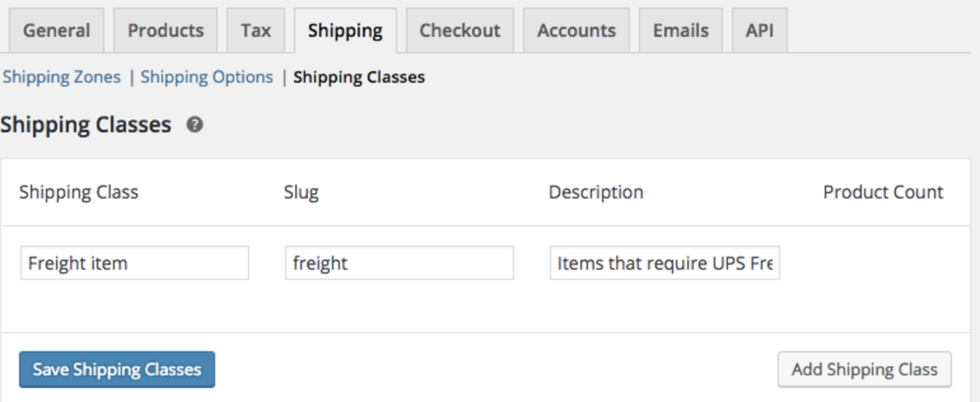Go to the Checkout tab
This screenshot has width=980, height=402.
coord(459,30)
